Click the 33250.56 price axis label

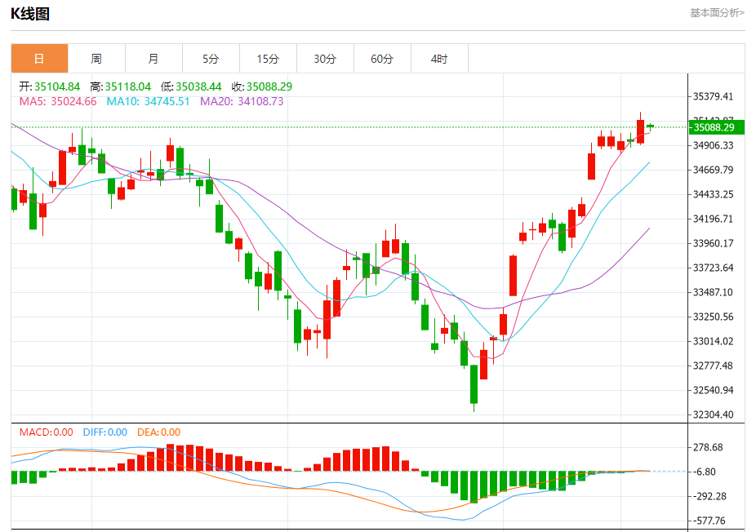click(x=713, y=317)
